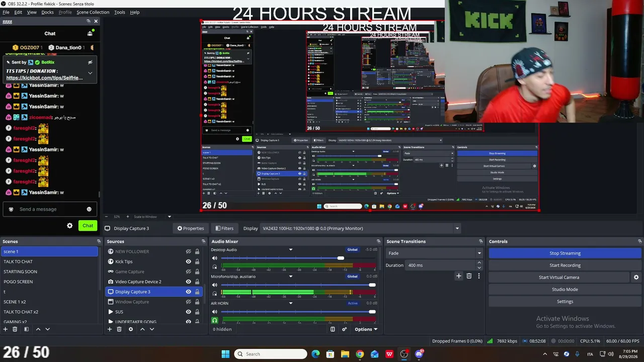This screenshot has width=644, height=362.
Task: Show the NEW FOLLOWER source
Action: pyautogui.click(x=188, y=251)
